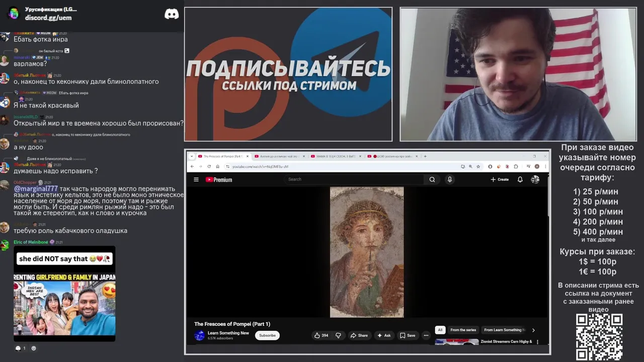This screenshot has height=362, width=644.
Task: Click the browser back arrow
Action: coord(192,166)
